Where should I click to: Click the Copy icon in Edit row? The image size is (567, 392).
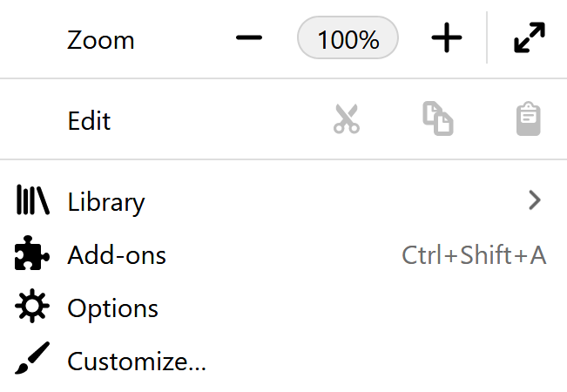tap(437, 119)
